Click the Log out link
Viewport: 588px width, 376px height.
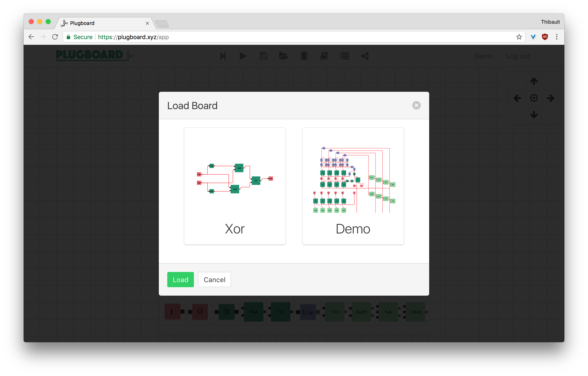518,56
